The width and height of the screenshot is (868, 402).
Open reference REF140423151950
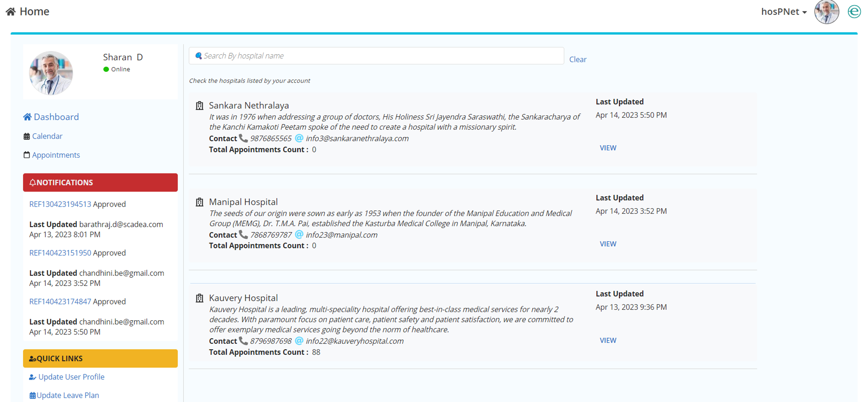[x=60, y=253]
